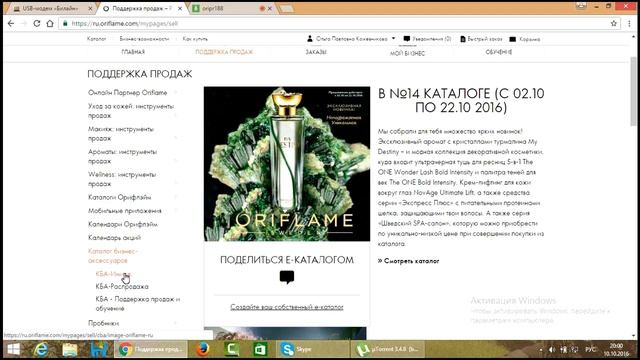The image size is (640, 360).
Task: Select the КБА-Имидж sub-item
Action: click(113, 274)
